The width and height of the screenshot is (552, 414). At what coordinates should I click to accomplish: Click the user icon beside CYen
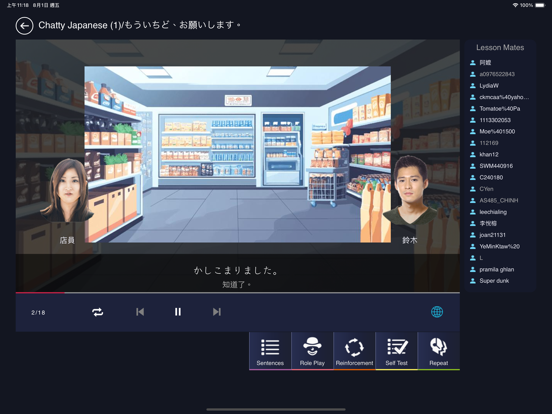point(473,189)
